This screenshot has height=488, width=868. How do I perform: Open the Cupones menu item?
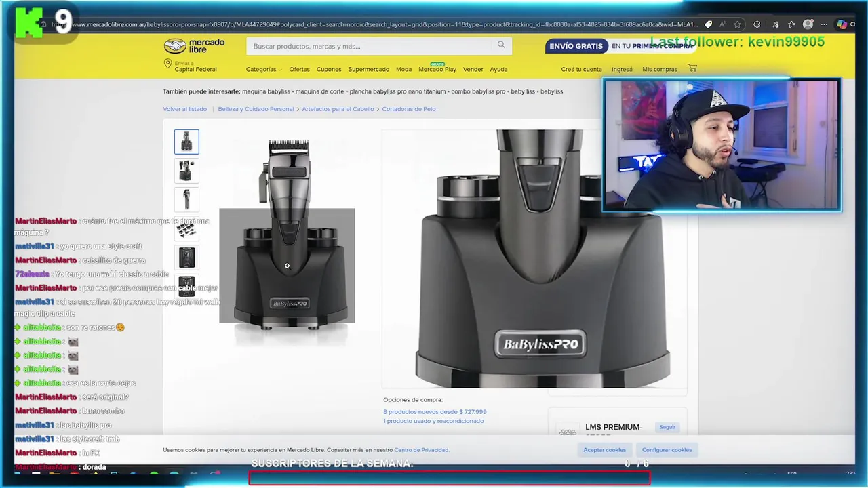click(x=329, y=69)
